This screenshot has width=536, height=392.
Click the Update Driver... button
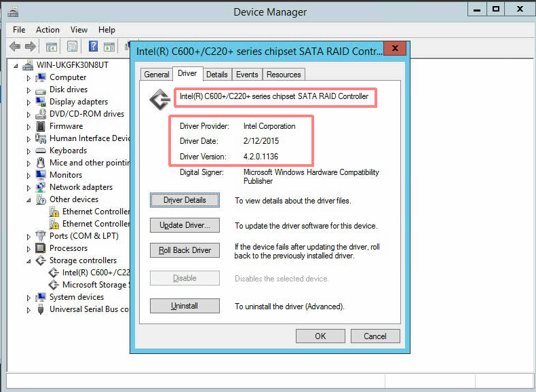point(185,225)
